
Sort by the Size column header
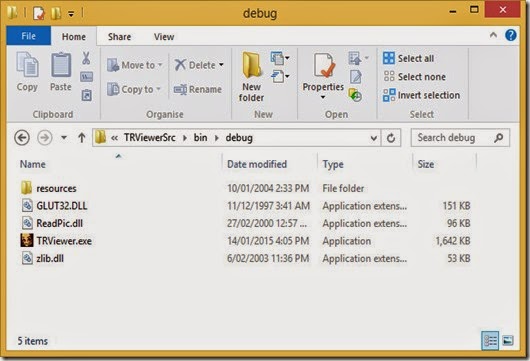click(x=426, y=164)
